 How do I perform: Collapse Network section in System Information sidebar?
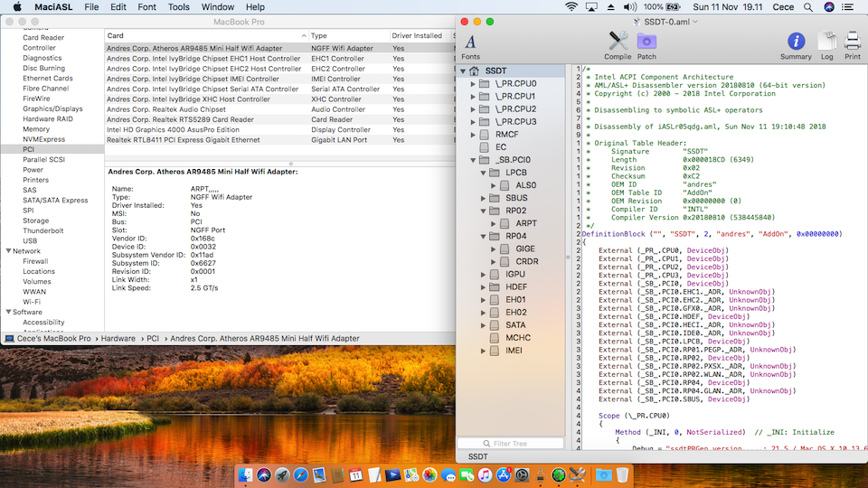[x=8, y=250]
